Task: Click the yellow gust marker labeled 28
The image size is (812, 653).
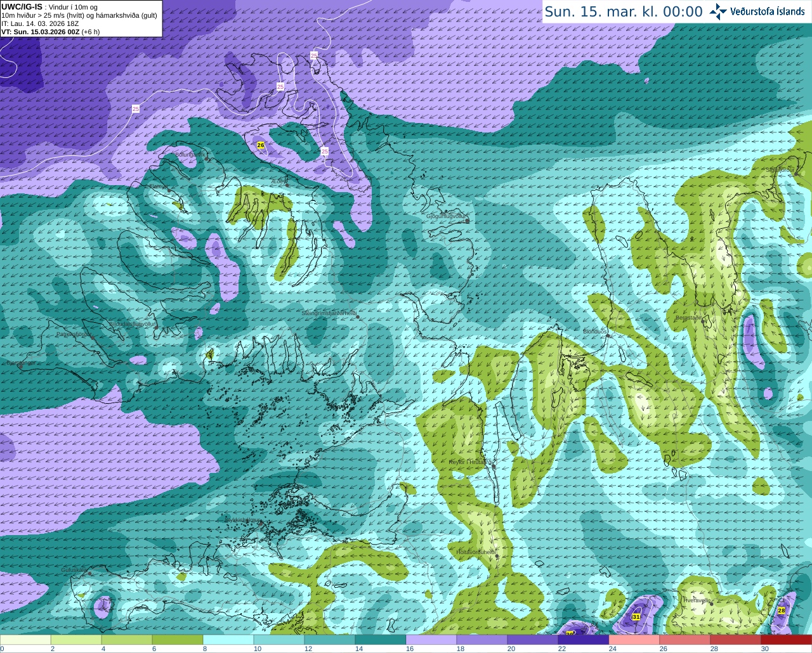Action: coord(782,610)
